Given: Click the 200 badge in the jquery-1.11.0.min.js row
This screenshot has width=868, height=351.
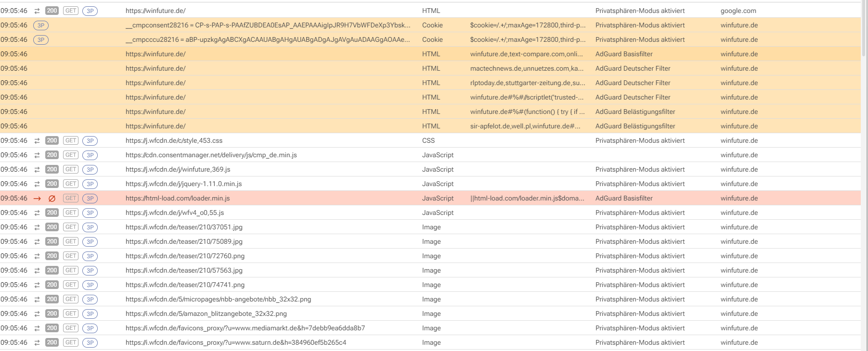Looking at the screenshot, I should point(52,184).
